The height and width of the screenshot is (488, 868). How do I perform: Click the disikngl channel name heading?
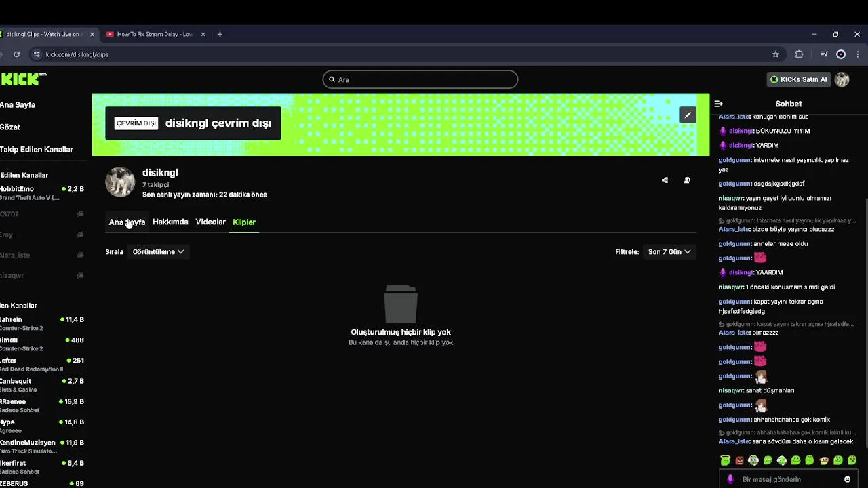[x=160, y=173]
